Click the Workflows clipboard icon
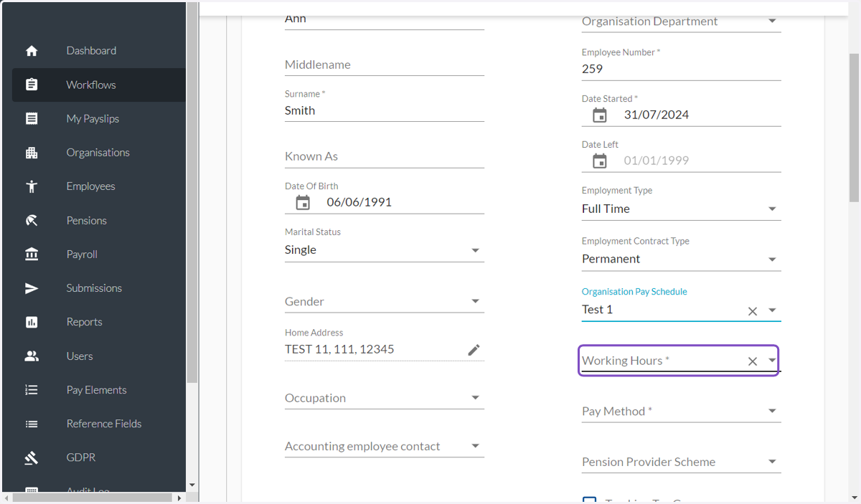This screenshot has width=861, height=504. [32, 85]
